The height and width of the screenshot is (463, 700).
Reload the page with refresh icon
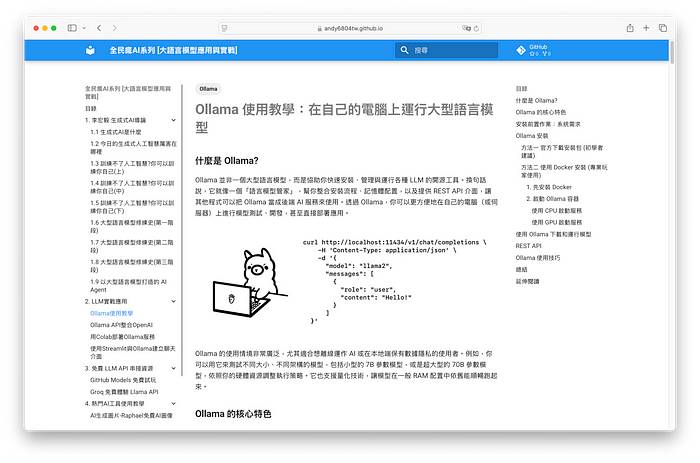pyautogui.click(x=476, y=28)
